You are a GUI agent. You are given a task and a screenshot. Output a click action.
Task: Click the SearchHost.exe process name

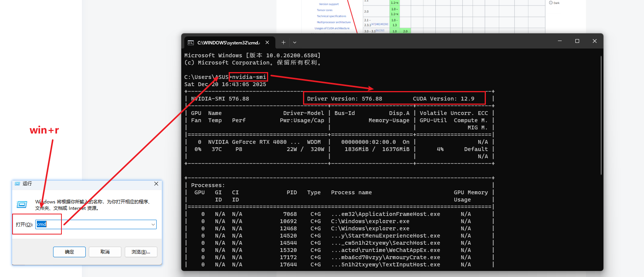tap(386, 243)
